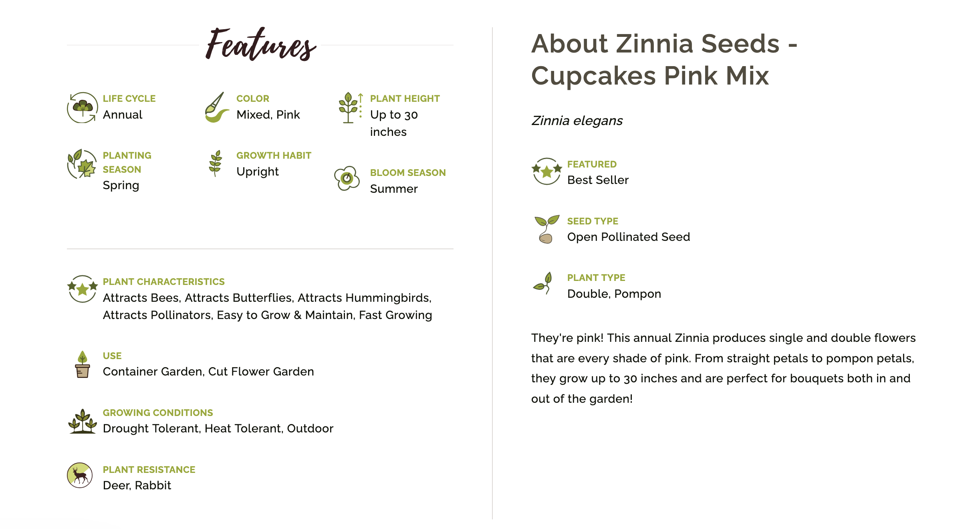The width and height of the screenshot is (980, 529).
Task: Click the Life Cycle annual icon
Action: (83, 107)
